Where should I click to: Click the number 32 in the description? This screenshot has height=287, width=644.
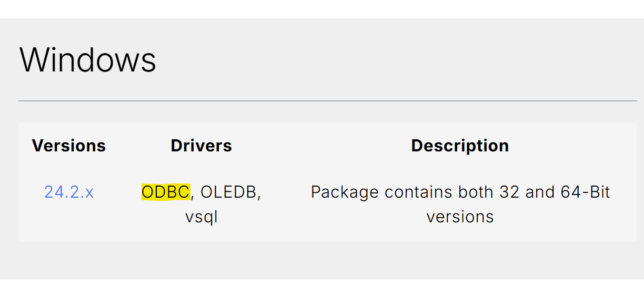509,192
